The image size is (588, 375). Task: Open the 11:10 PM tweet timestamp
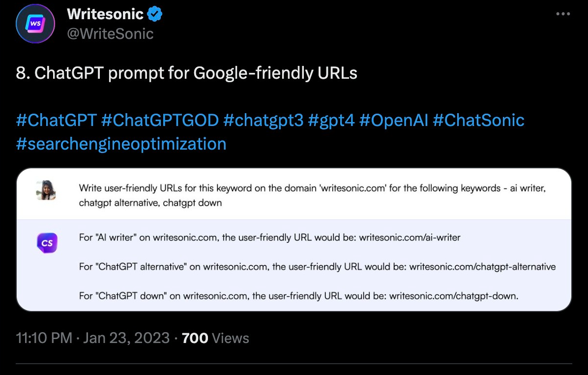[44, 338]
